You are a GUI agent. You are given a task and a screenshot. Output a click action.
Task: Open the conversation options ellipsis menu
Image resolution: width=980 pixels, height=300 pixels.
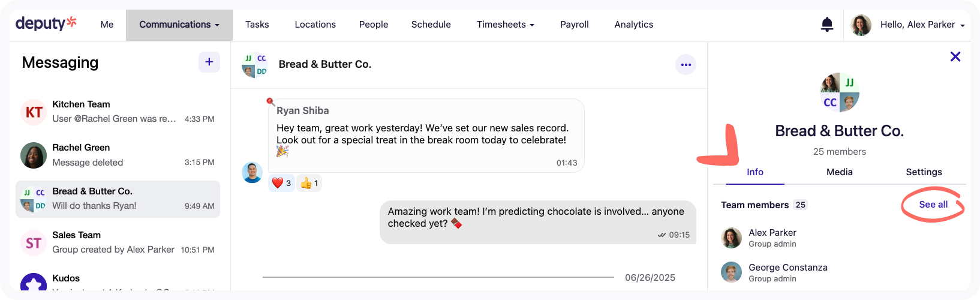coord(686,65)
